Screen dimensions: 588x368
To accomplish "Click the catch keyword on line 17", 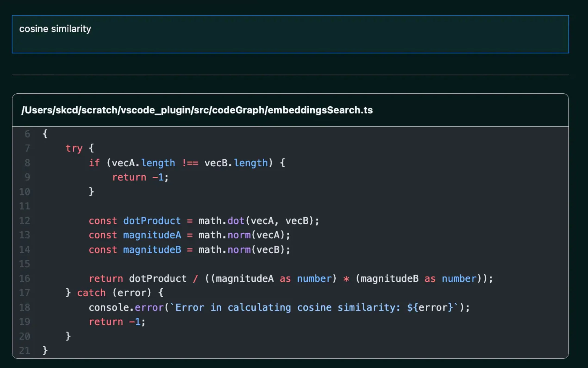I will (91, 293).
